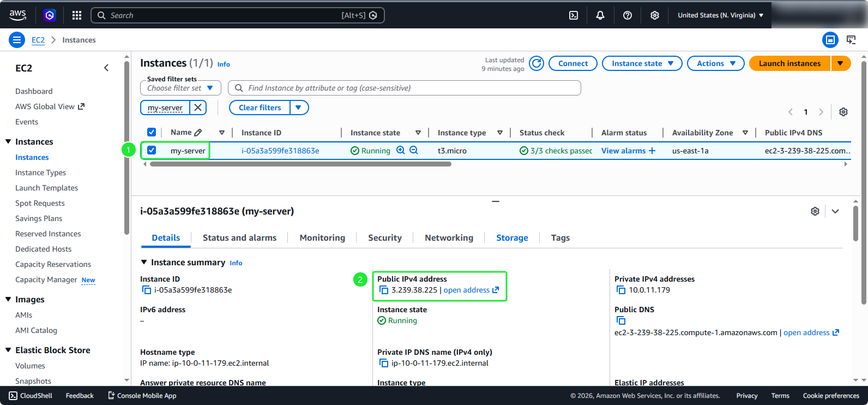
Task: Click the table horizontal scrollbar
Action: tap(300, 164)
